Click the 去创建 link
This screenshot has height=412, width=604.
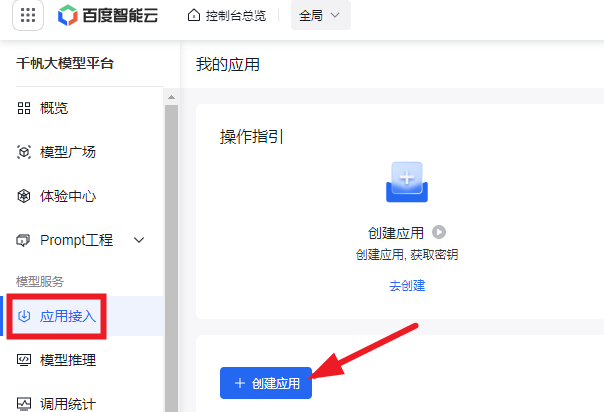point(407,286)
